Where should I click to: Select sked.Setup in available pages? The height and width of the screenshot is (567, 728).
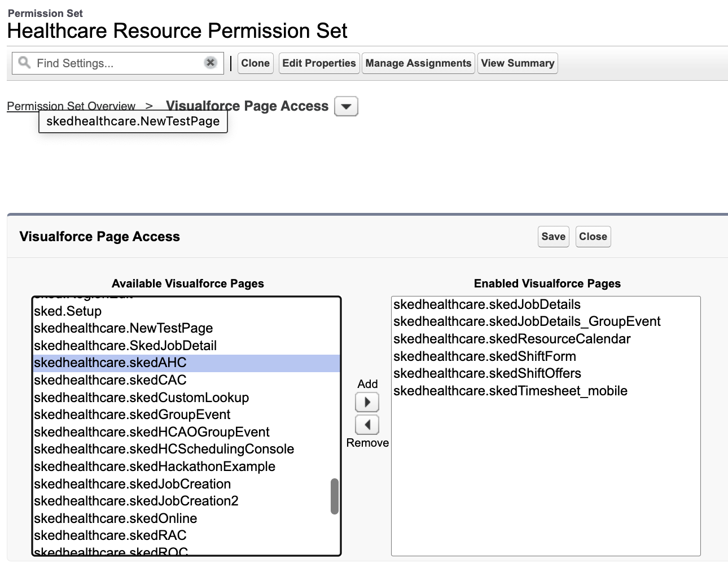(187, 311)
